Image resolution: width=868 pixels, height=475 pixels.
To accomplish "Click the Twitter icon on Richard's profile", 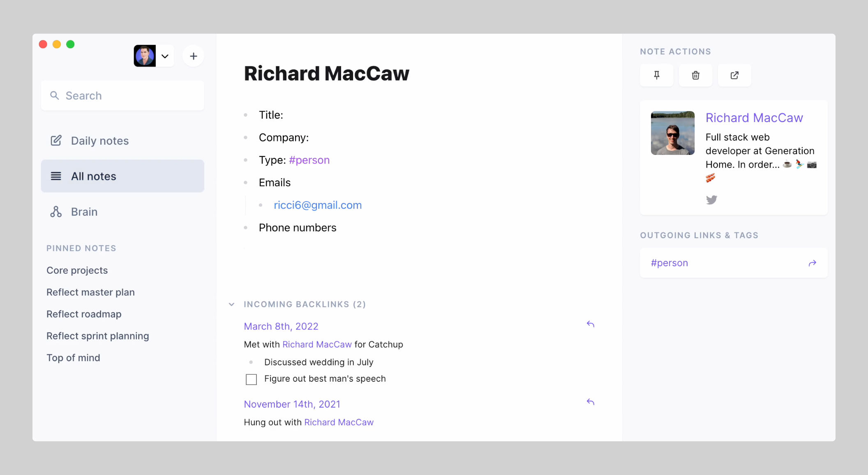I will pos(711,199).
